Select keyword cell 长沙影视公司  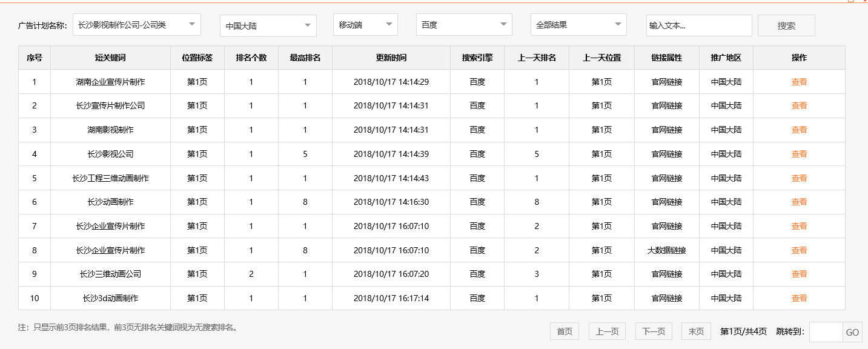111,154
